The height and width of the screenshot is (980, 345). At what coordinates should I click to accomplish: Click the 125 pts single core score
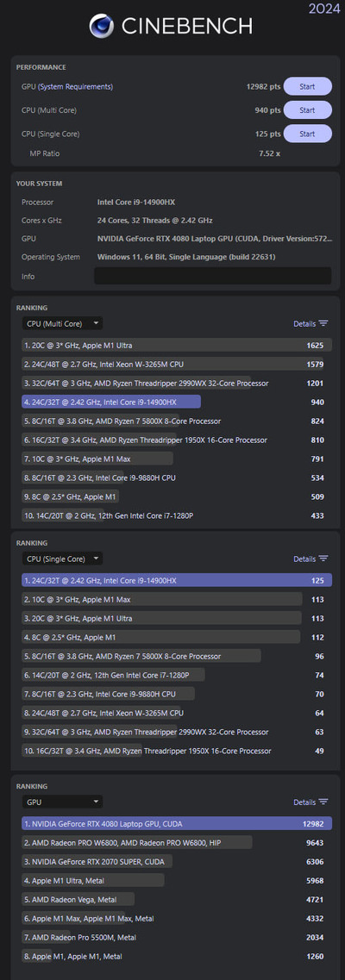[267, 134]
